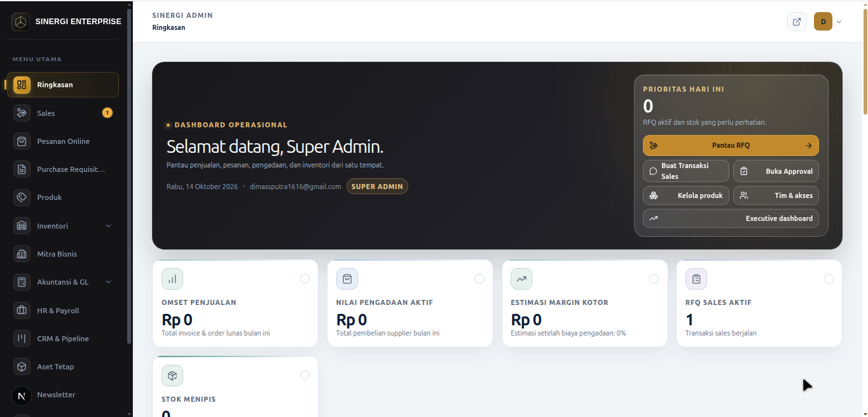
Task: Click the Transaksi sales berjalan text
Action: pyautogui.click(x=721, y=333)
